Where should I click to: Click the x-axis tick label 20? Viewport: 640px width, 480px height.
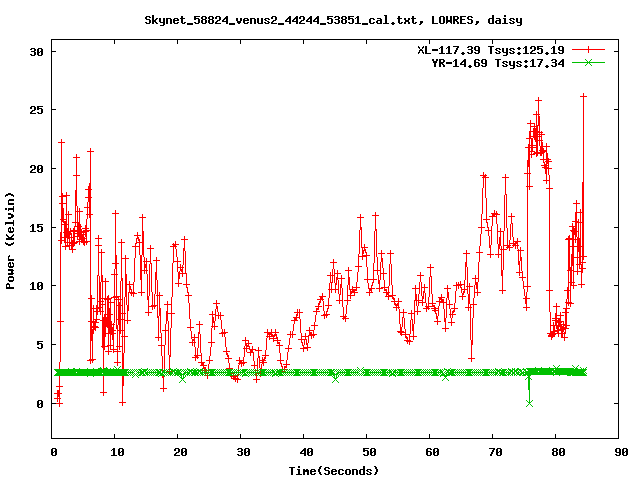click(x=180, y=452)
